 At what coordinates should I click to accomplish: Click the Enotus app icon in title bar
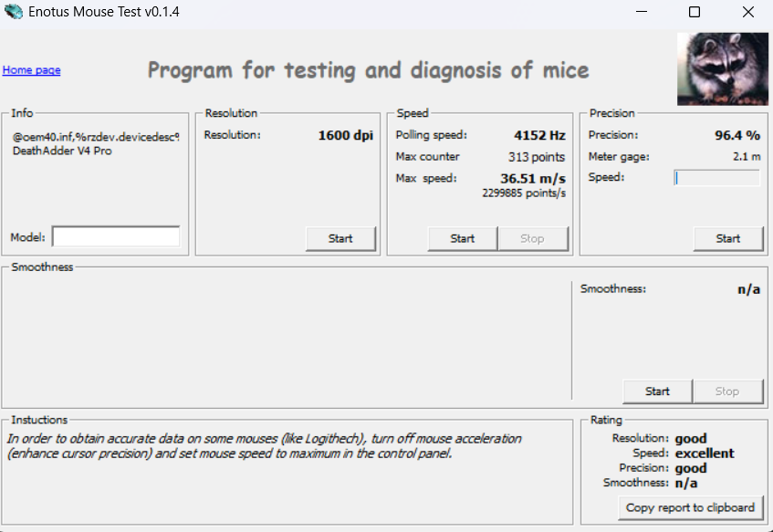click(14, 11)
